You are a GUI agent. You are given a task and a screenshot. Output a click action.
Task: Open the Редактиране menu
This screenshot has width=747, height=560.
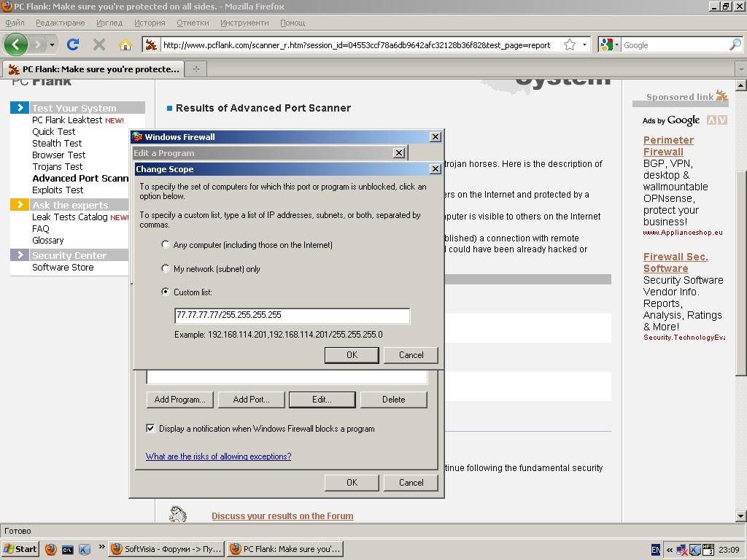coord(60,23)
